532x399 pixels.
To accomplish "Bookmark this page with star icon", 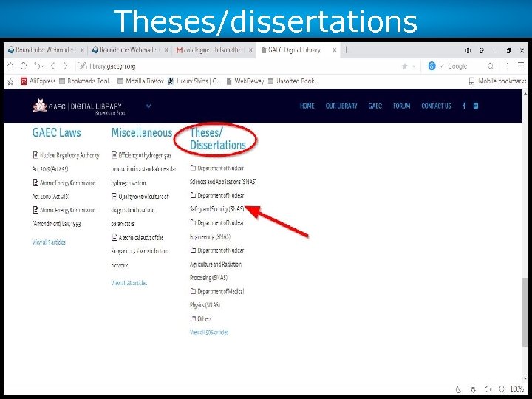I will tap(404, 66).
